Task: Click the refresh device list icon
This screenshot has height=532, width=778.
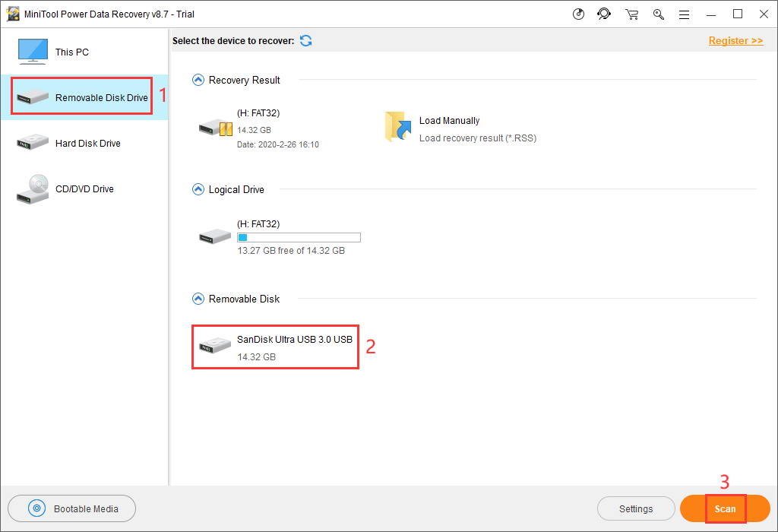Action: tap(306, 41)
